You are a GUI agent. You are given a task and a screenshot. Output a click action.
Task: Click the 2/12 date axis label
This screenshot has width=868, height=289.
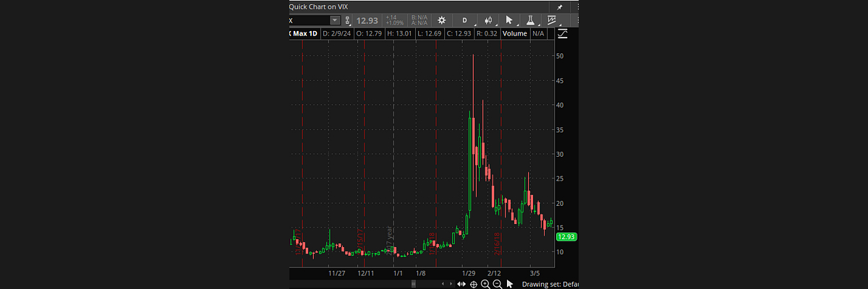coord(495,273)
